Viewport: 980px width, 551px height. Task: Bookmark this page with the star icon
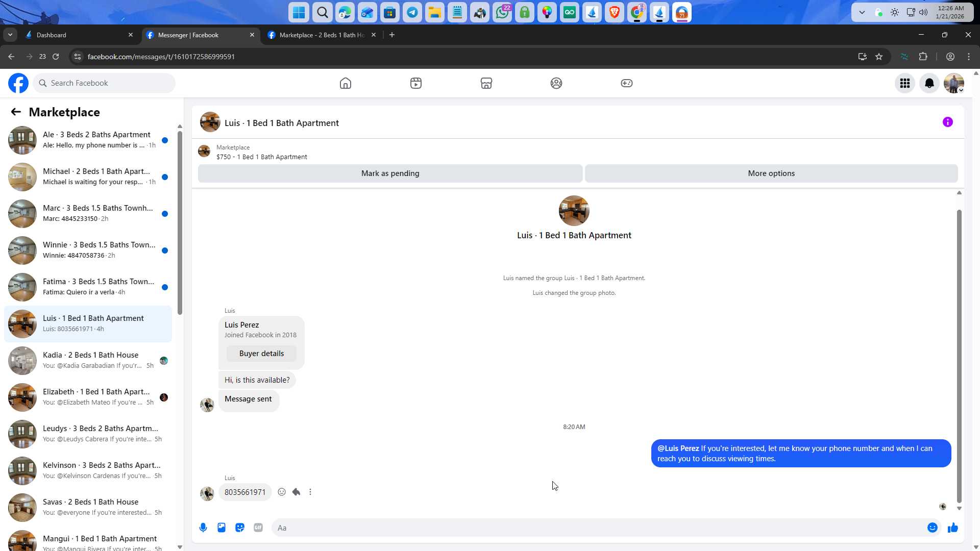[879, 57]
